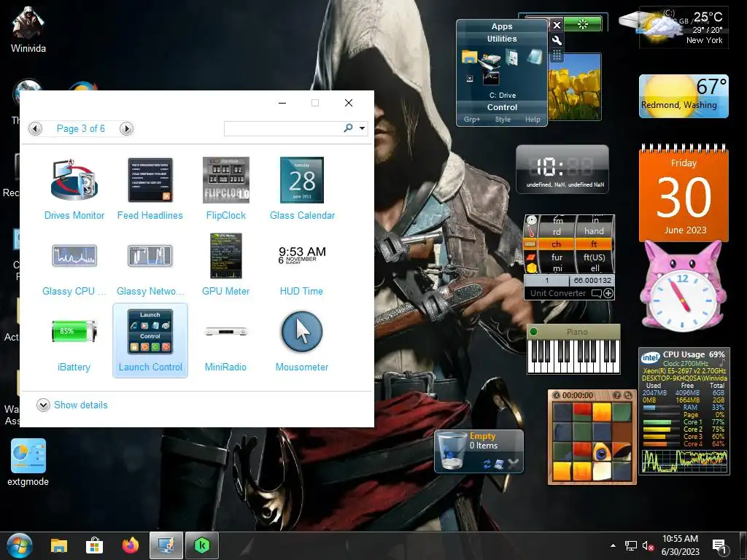Open the Apps section in launcher gadget

[x=502, y=27]
